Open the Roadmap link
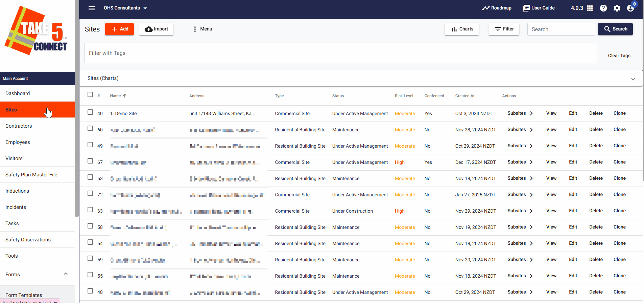This screenshot has width=644, height=303. [497, 8]
